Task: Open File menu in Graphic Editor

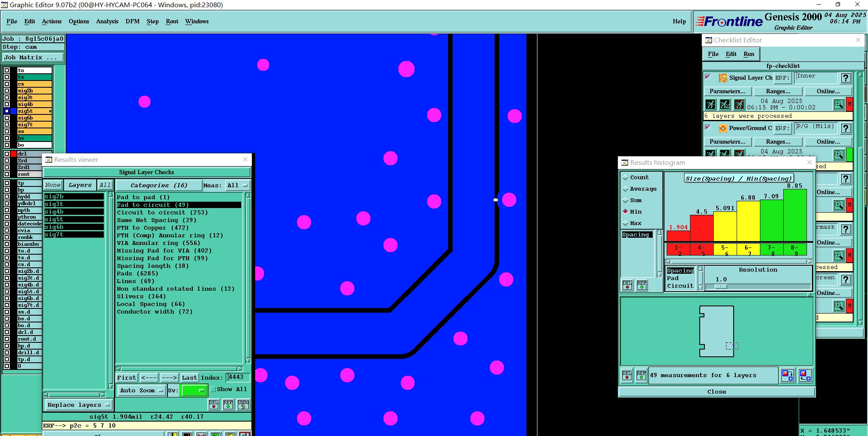Action: point(12,21)
